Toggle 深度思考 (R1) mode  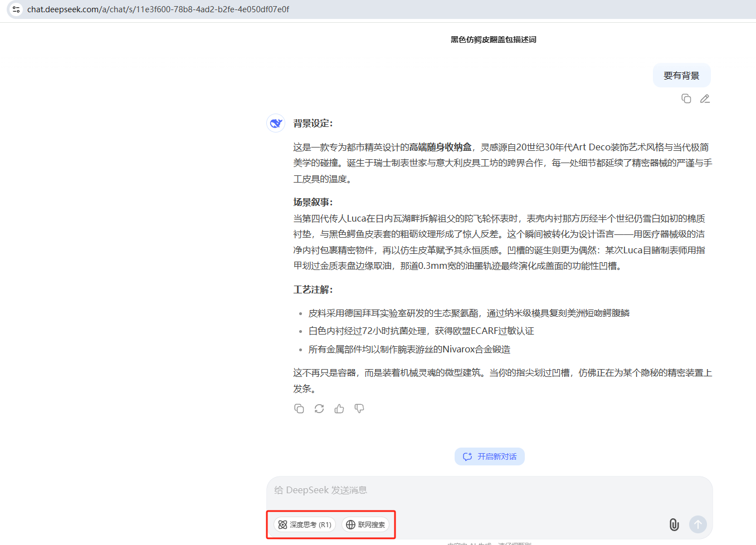point(305,524)
